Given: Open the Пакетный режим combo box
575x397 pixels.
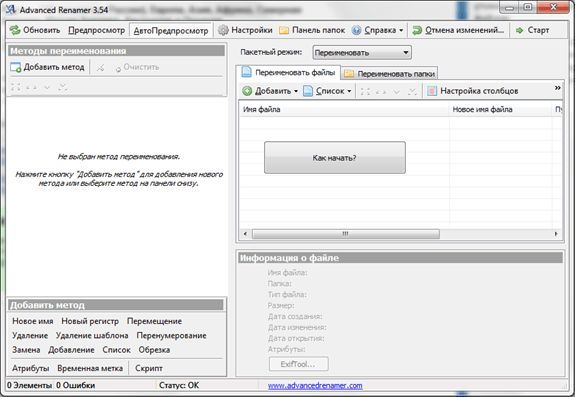Looking at the screenshot, I should 362,52.
